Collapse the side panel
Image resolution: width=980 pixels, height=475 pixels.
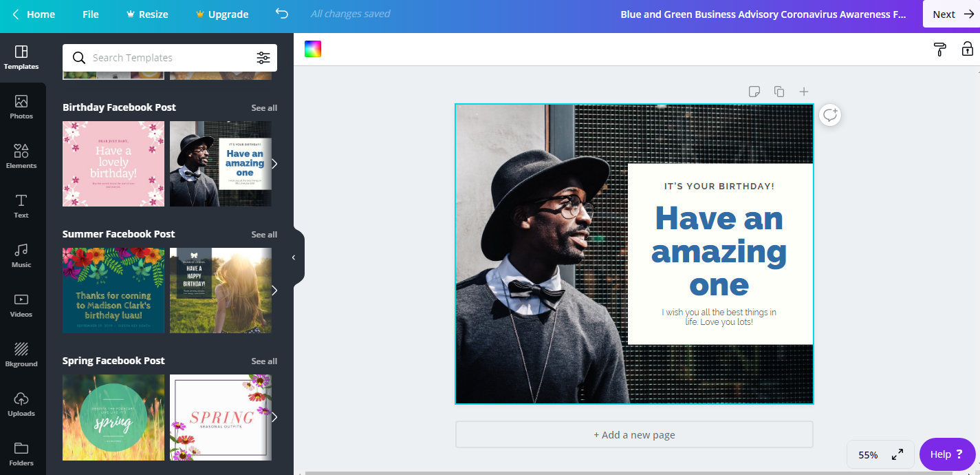pos(294,257)
